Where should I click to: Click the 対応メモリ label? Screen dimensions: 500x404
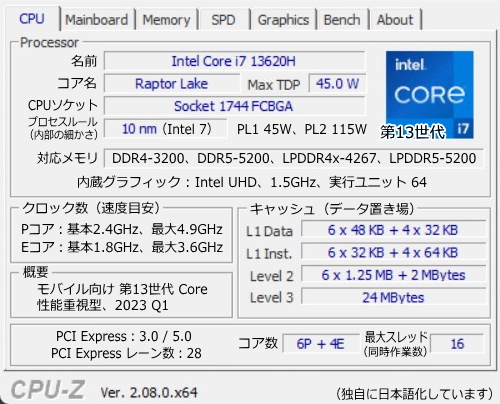click(x=67, y=158)
